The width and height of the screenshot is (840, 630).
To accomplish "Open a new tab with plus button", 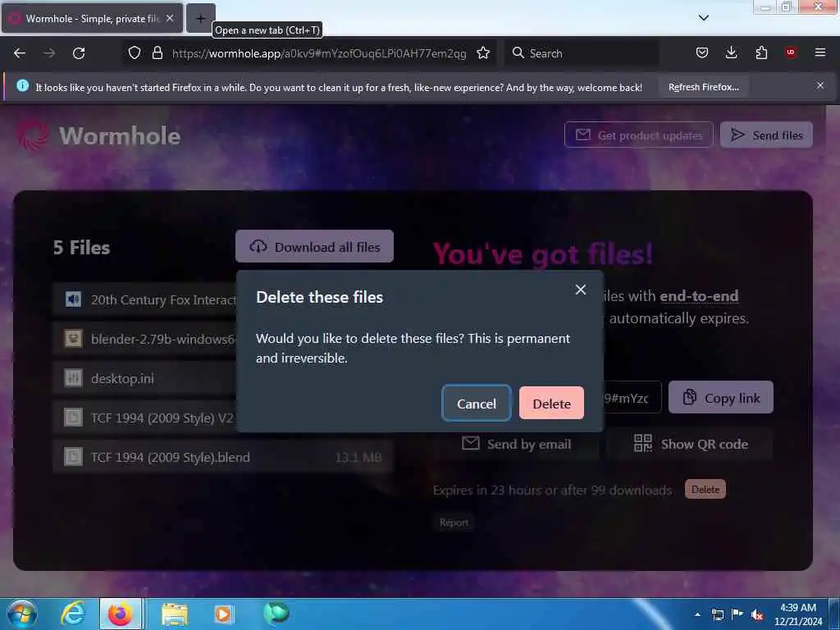I will pyautogui.click(x=200, y=18).
